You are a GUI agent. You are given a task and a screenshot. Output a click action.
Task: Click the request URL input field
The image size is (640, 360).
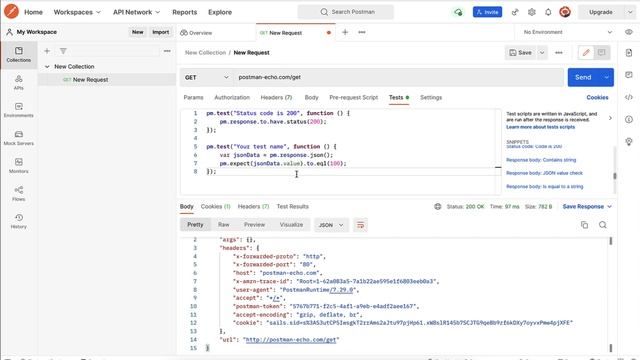pos(398,78)
